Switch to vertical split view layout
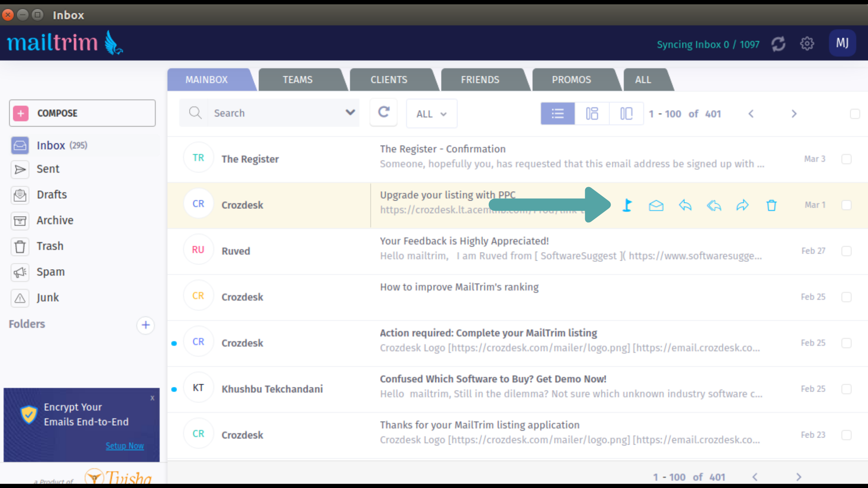The height and width of the screenshot is (488, 868). [x=626, y=113]
